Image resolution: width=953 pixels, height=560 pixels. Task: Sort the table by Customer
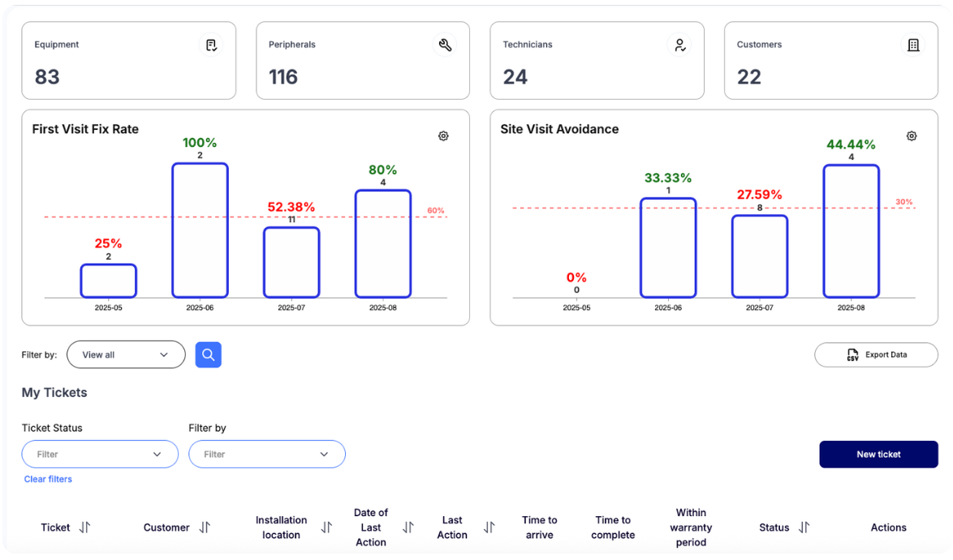205,528
